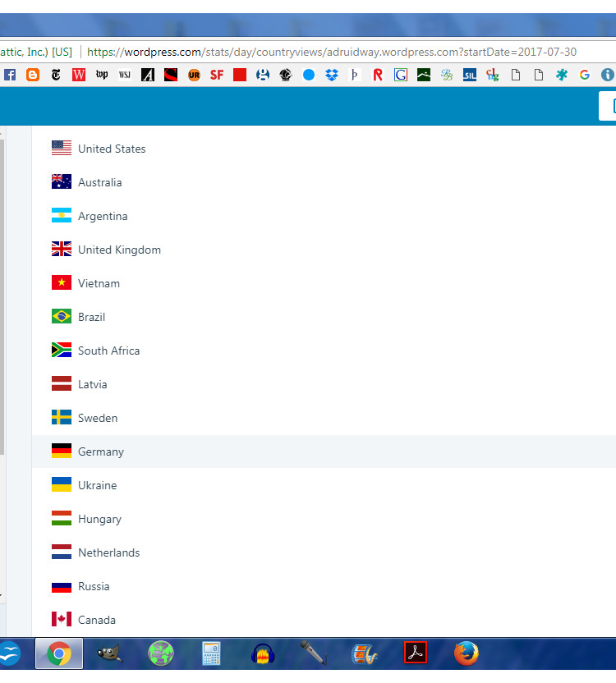The image size is (616, 683).
Task: Click the South Africa country entry
Action: 108,351
